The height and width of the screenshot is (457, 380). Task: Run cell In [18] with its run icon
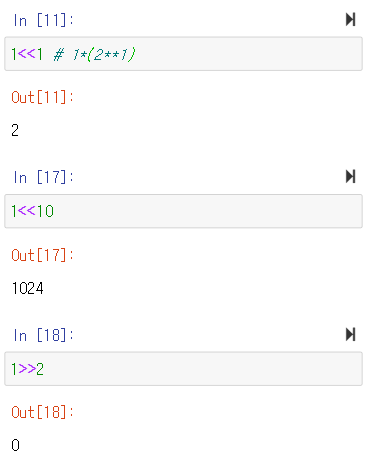(351, 334)
